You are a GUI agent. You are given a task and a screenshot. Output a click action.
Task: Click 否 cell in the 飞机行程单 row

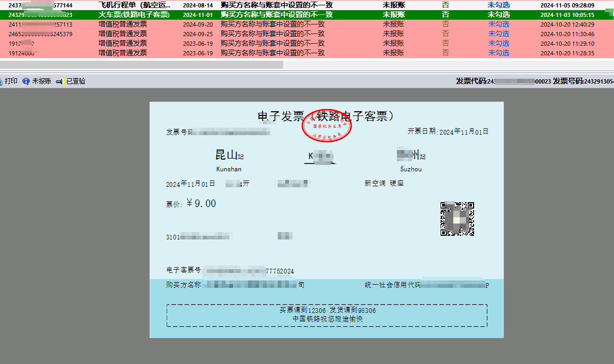(445, 5)
